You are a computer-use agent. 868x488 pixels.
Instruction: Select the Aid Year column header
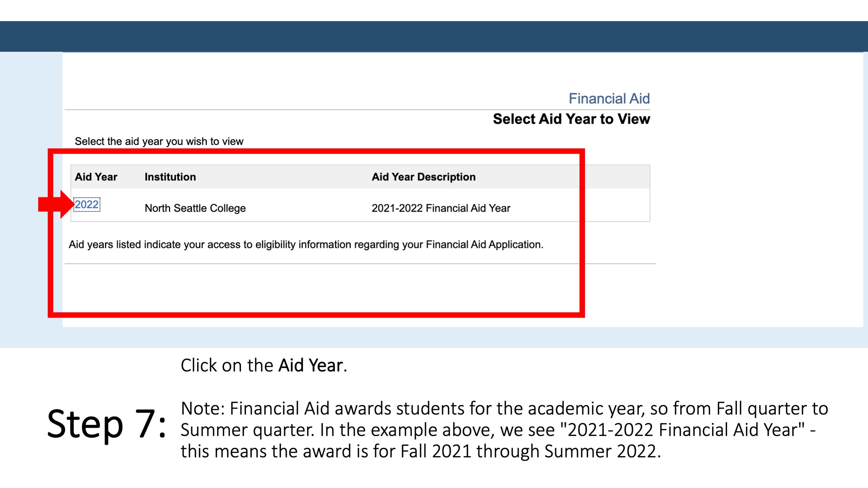tap(97, 176)
